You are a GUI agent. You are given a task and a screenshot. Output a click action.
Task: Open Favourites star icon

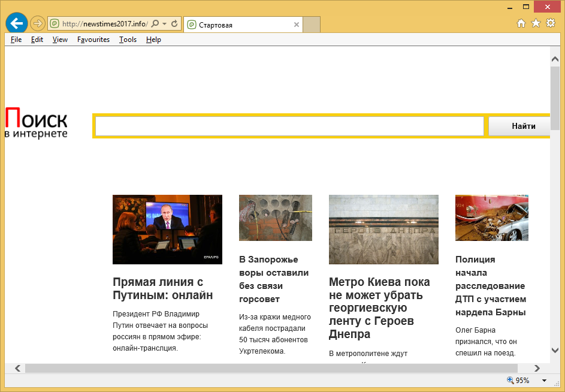536,23
